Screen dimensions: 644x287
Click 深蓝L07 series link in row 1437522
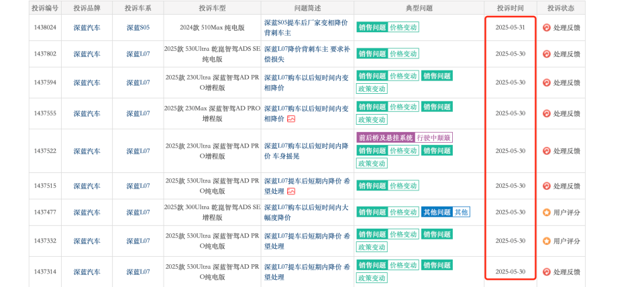[x=138, y=151]
